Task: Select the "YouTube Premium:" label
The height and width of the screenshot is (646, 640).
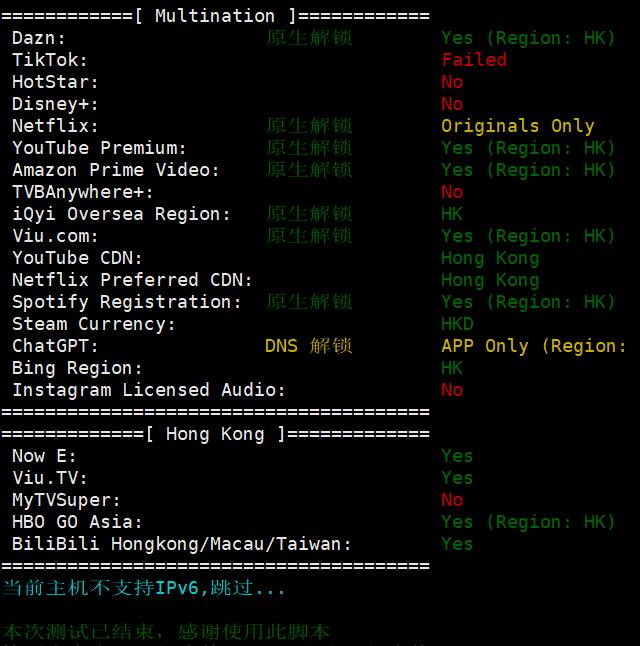Action: pyautogui.click(x=99, y=148)
